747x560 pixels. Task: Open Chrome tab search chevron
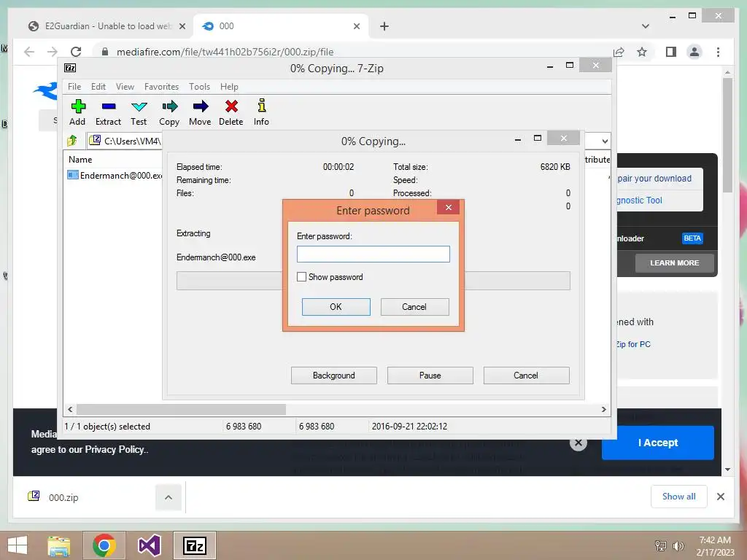coord(645,26)
